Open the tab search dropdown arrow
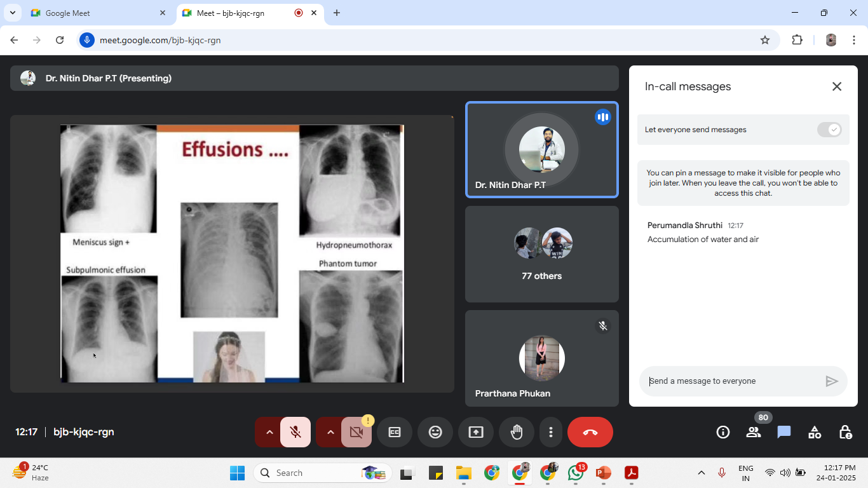Image resolution: width=868 pixels, height=488 pixels. point(12,13)
